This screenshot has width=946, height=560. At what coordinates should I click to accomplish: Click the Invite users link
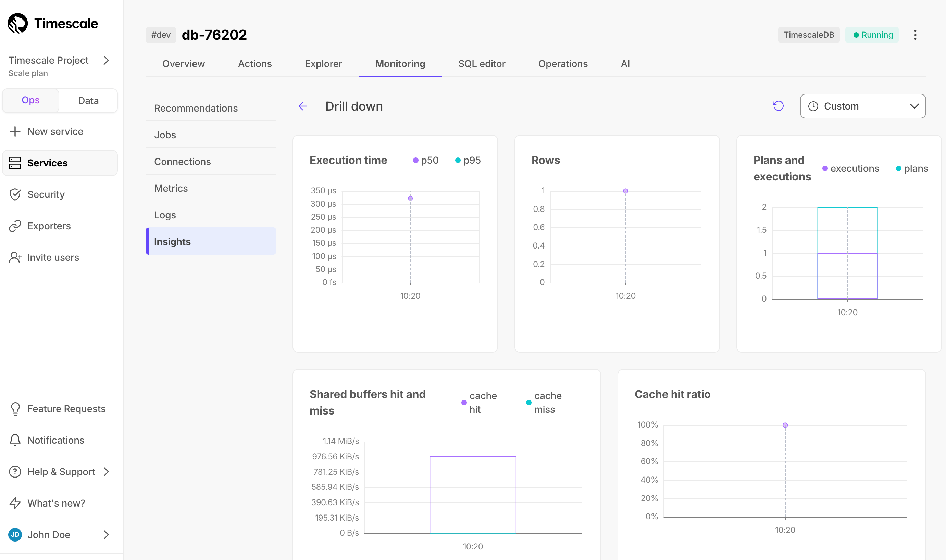53,257
